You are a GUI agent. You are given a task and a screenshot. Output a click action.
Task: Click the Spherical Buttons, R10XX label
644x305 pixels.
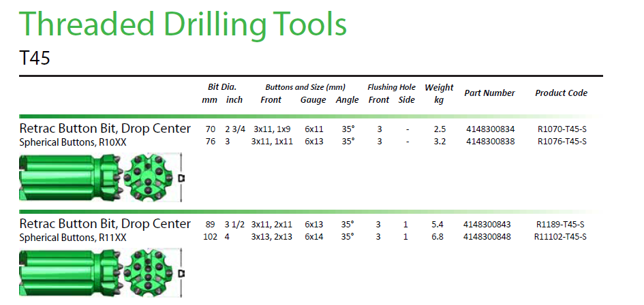point(73,142)
